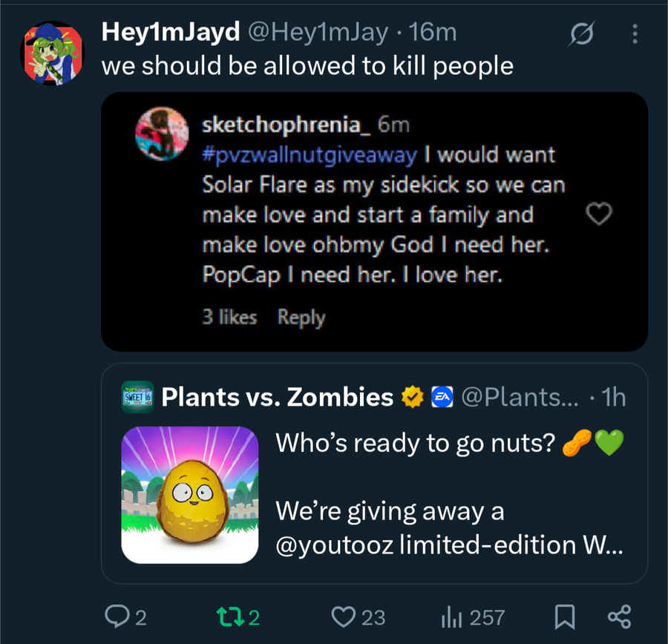
Task: Click the share icon
Action: coord(619,616)
